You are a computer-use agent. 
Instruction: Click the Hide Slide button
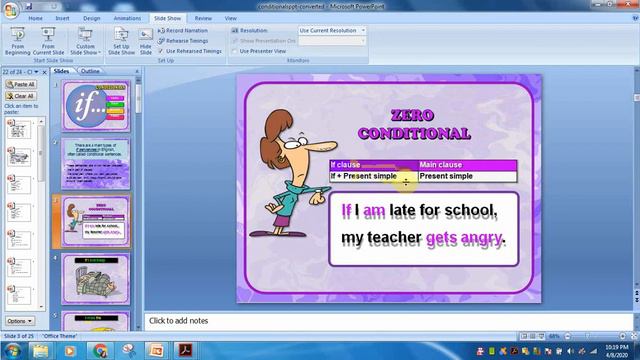click(x=146, y=41)
